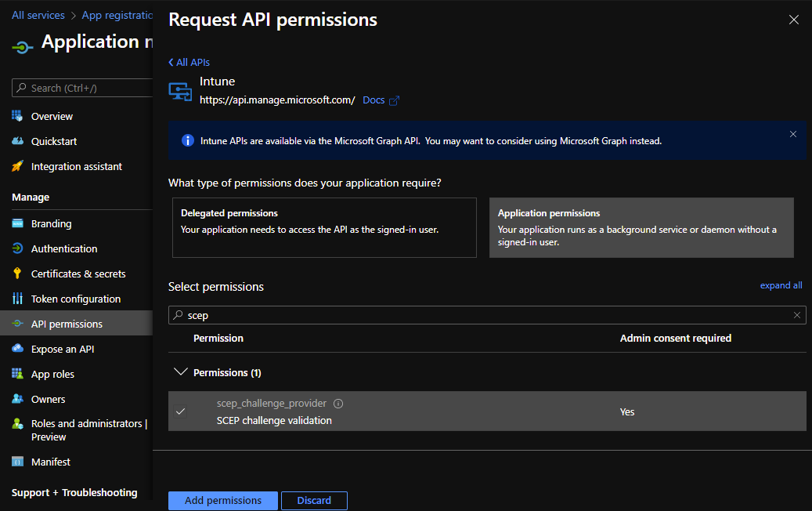The height and width of the screenshot is (511, 812).
Task: Click the info icon beside scep_challenge_provider
Action: 338,404
